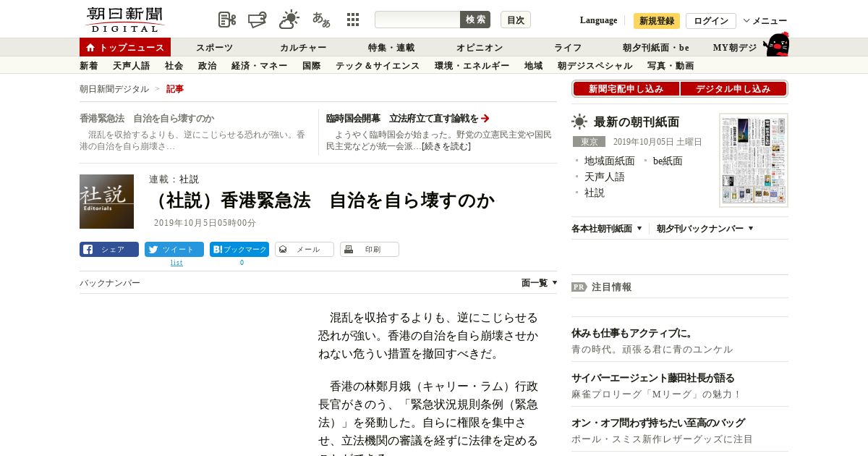868x456 pixels.
Task: Open the Language selector
Action: click(x=598, y=20)
